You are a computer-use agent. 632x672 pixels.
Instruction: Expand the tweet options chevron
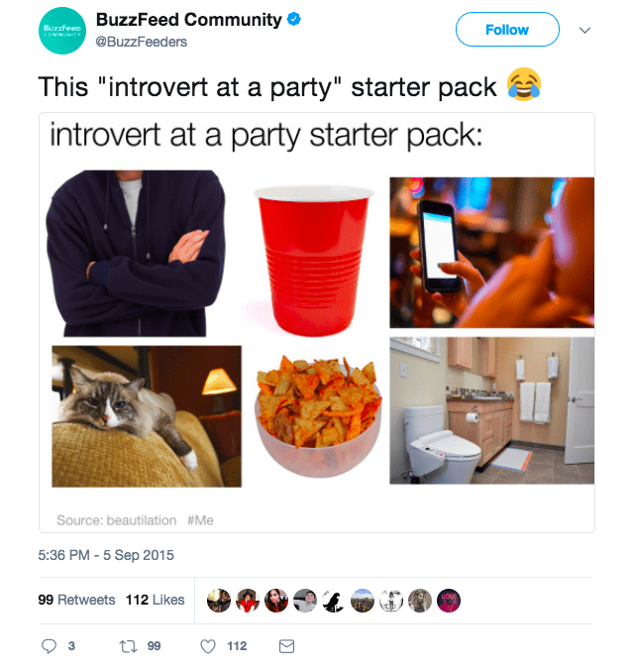coord(584,30)
